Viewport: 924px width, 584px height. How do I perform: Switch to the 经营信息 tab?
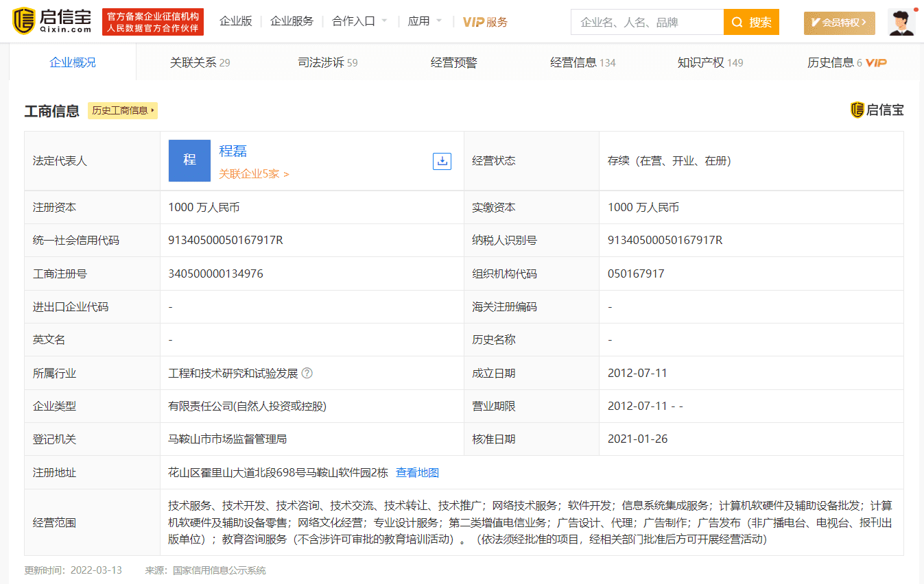pyautogui.click(x=583, y=62)
